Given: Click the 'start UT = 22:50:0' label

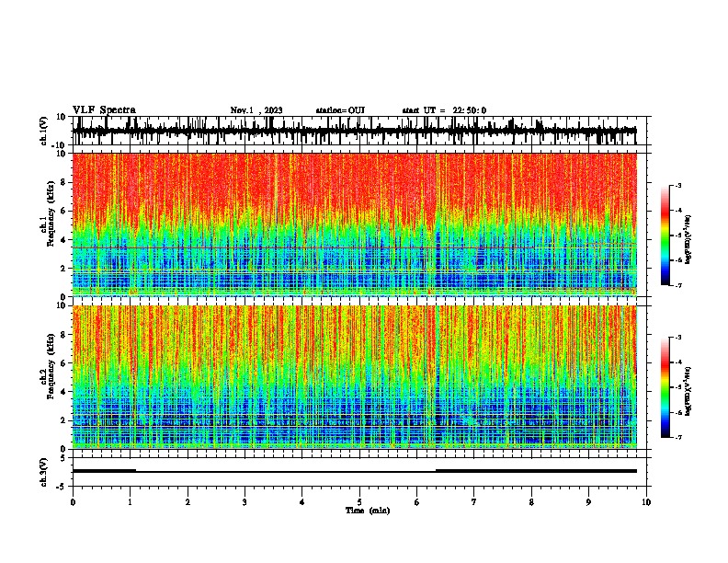Looking at the screenshot, I should [444, 110].
